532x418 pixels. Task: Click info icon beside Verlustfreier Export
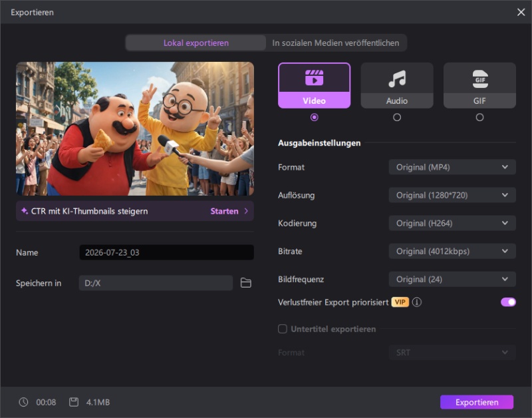pos(417,302)
